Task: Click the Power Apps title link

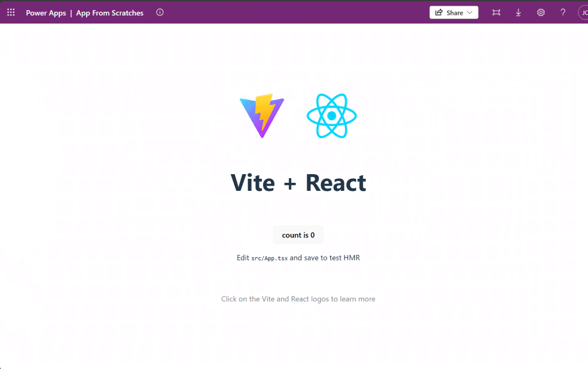Action: pyautogui.click(x=46, y=13)
